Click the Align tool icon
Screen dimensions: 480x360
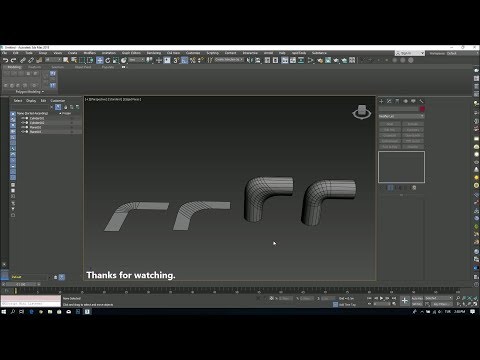point(257,60)
